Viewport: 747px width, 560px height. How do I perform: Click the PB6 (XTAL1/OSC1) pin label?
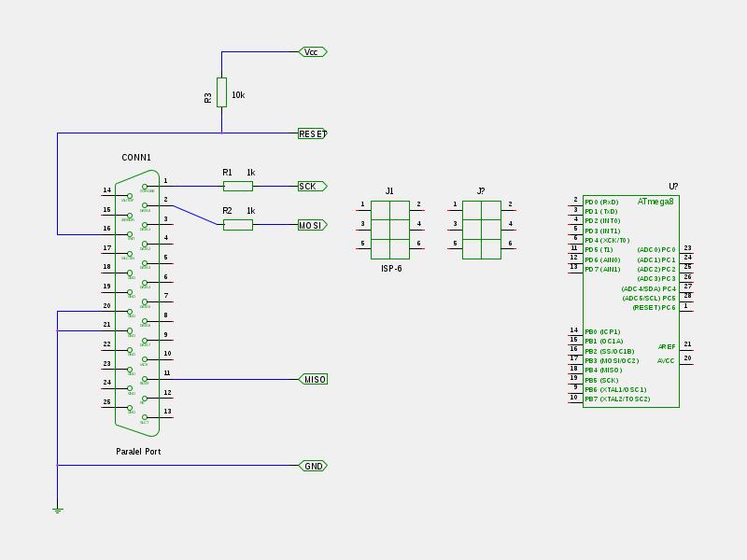616,389
